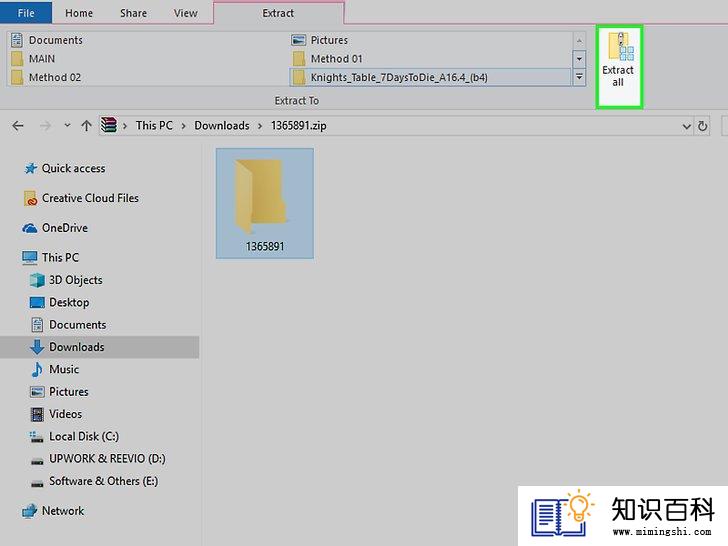The image size is (728, 546).
Task: Click Downloads in the address path
Action: tap(221, 125)
